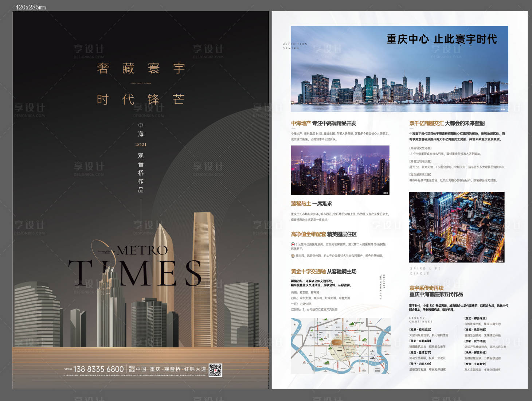Click the banner title 重庆中心 止此寰宇时代

coord(442,39)
